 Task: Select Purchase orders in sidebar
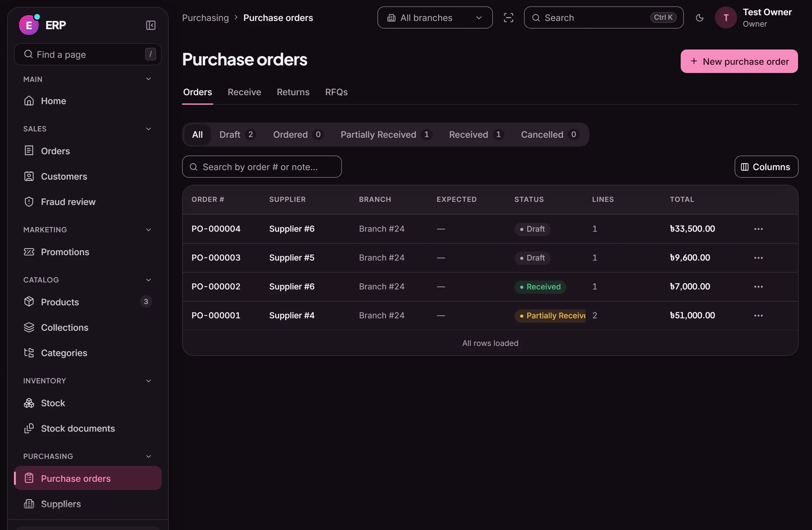[x=88, y=479]
